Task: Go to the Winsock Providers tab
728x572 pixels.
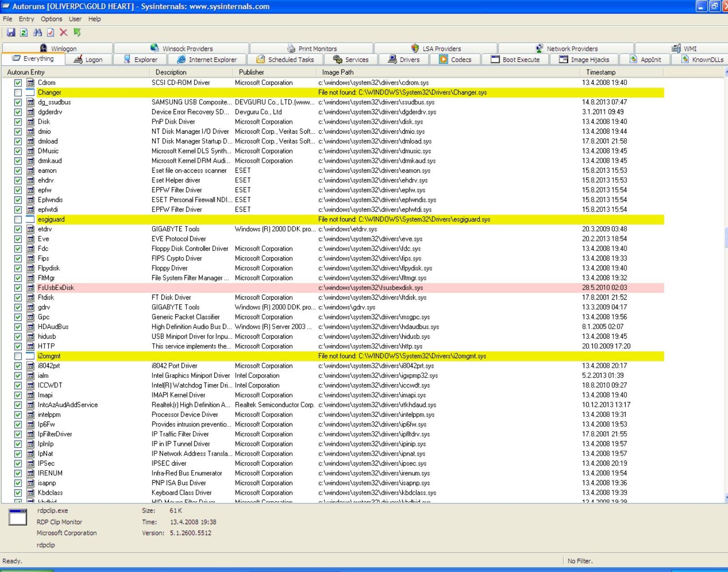Action: click(x=182, y=49)
